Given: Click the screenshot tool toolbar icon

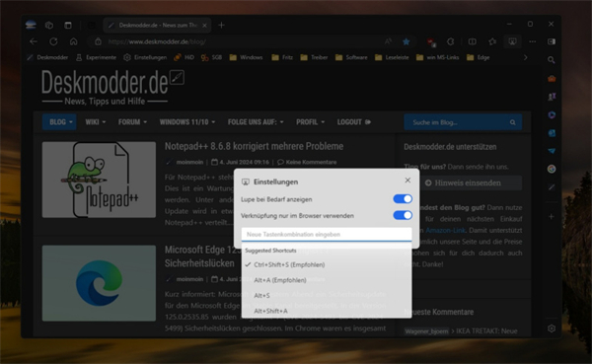Looking at the screenshot, I should pos(512,41).
